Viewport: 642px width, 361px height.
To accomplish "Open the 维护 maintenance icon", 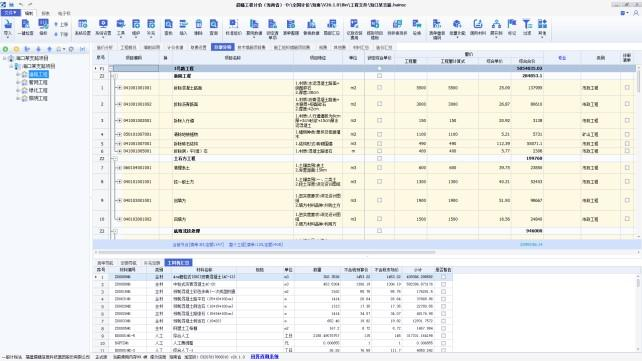I will click(x=136, y=27).
